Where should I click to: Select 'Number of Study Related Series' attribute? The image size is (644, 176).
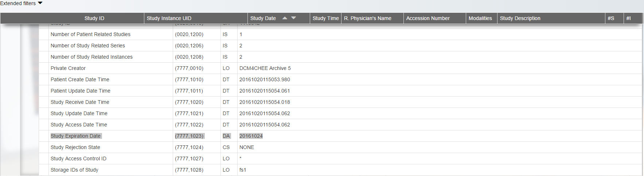tap(88, 46)
